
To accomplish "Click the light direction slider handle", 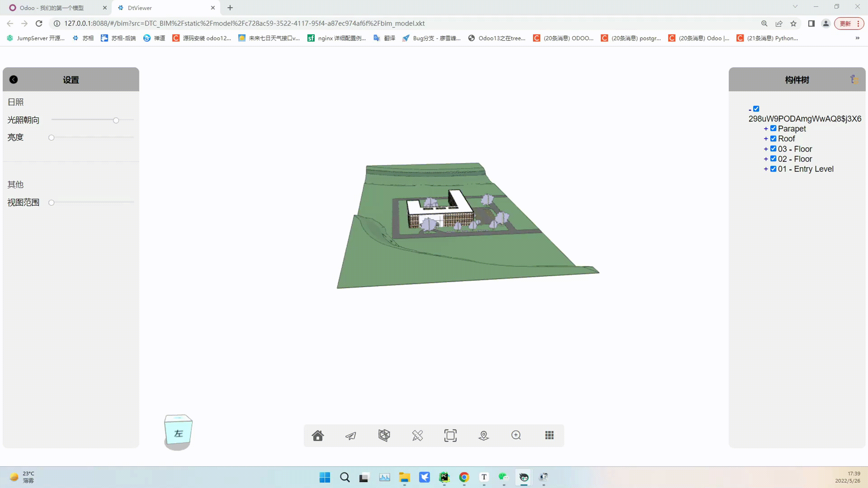I will pyautogui.click(x=116, y=120).
